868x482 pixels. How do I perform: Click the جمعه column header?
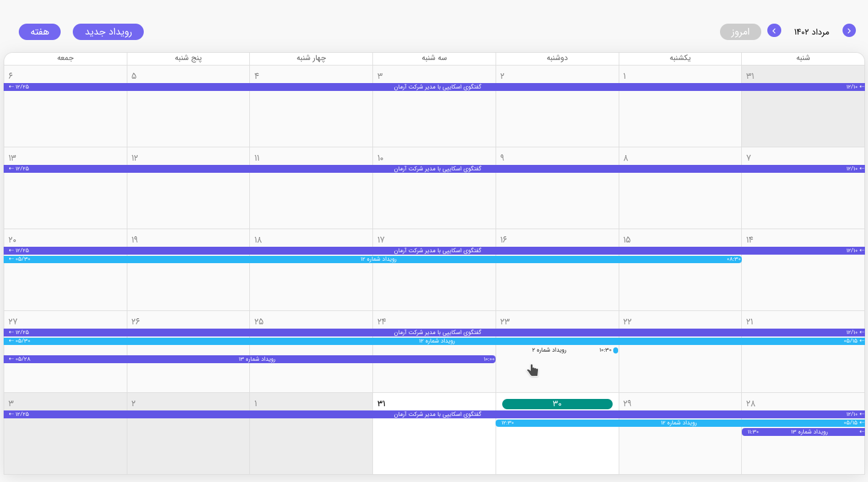click(66, 58)
